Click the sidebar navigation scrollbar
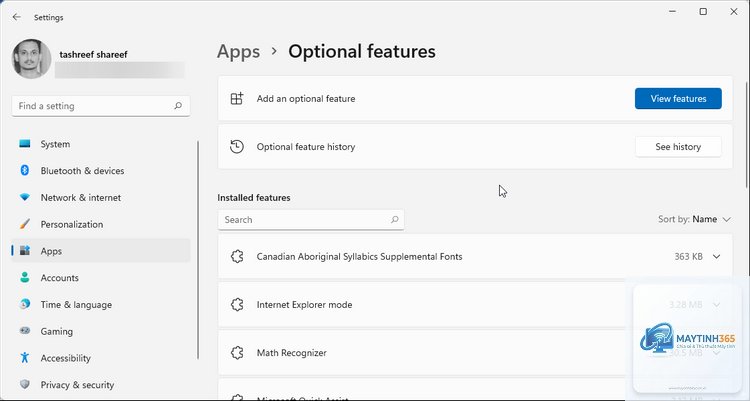 [198, 250]
